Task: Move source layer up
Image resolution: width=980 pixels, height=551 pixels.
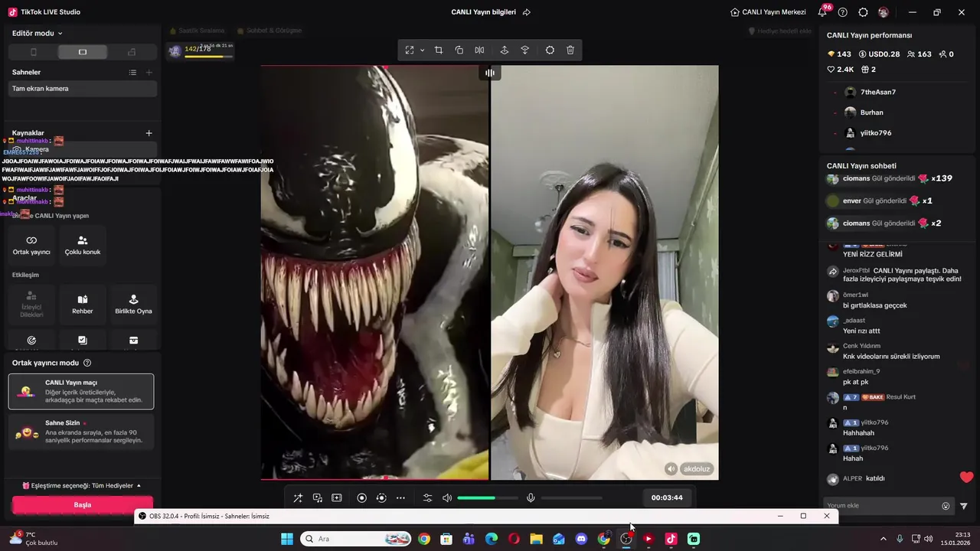Action: pos(504,50)
